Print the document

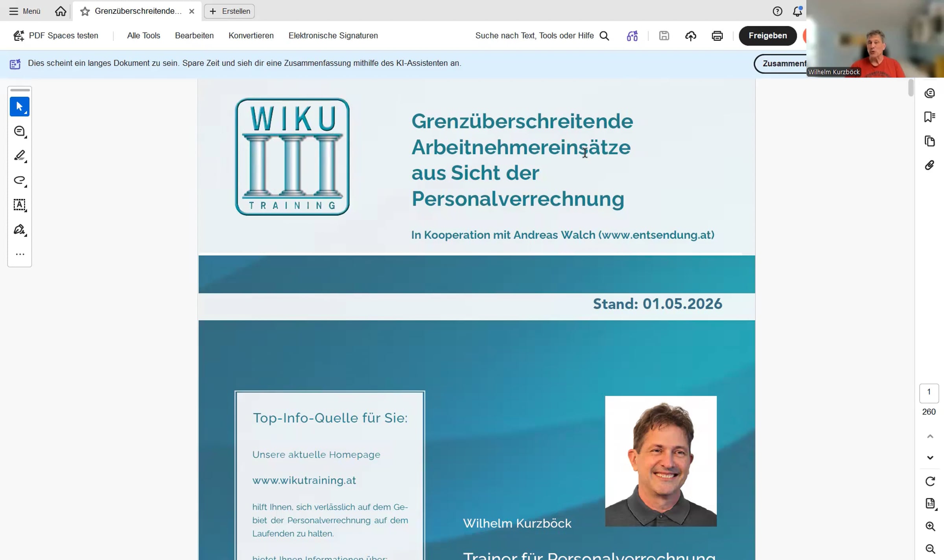point(717,36)
